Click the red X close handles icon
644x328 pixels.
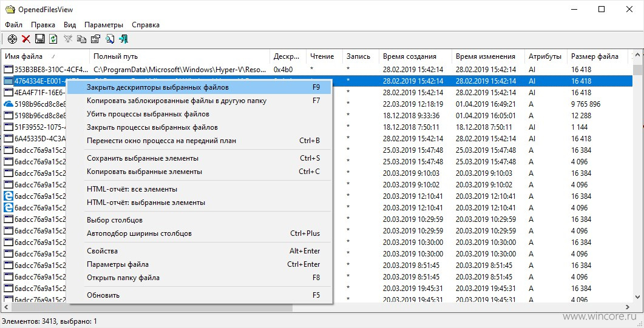coord(26,39)
